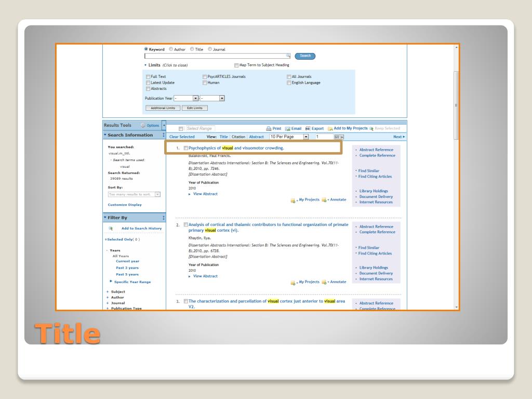The width and height of the screenshot is (532, 399).
Task: Check the All Journals limit
Action: click(289, 77)
